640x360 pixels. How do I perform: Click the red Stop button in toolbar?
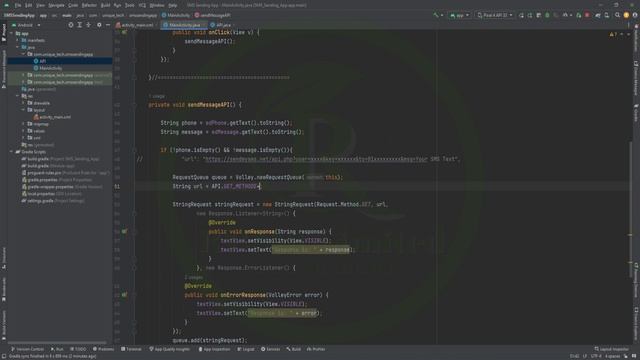pos(587,15)
